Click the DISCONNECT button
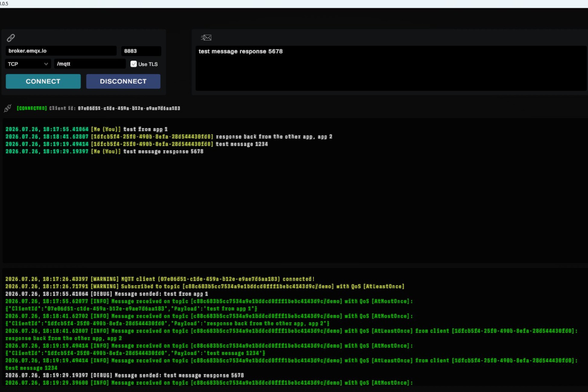The image size is (588, 392). pos(123,81)
